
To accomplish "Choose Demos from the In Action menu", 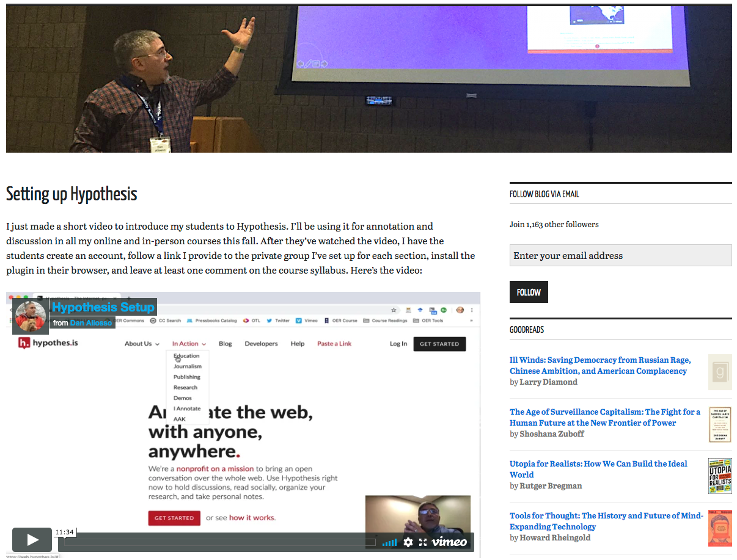I will click(x=182, y=398).
